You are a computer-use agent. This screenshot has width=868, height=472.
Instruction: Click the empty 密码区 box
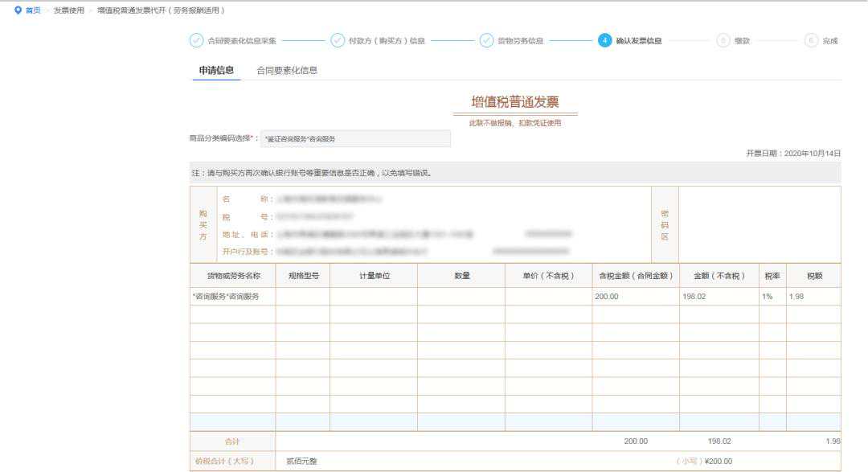[759, 224]
